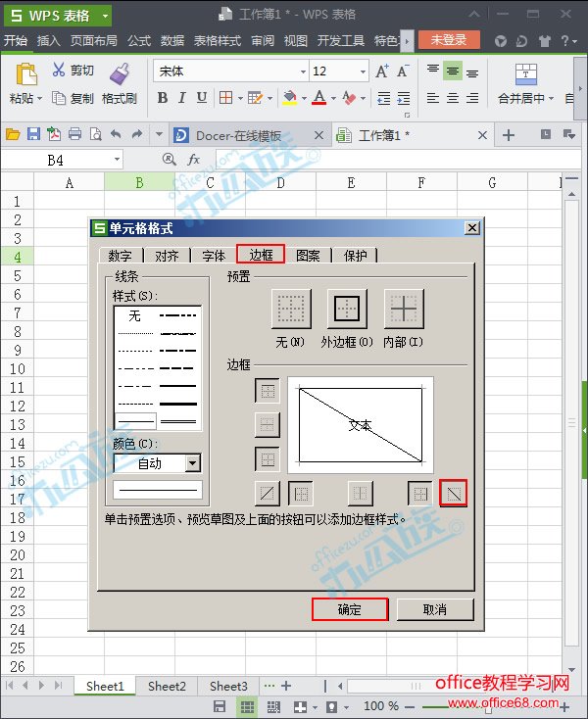This screenshot has height=719, width=588.
Task: Click the undo arrow
Action: coord(116,134)
